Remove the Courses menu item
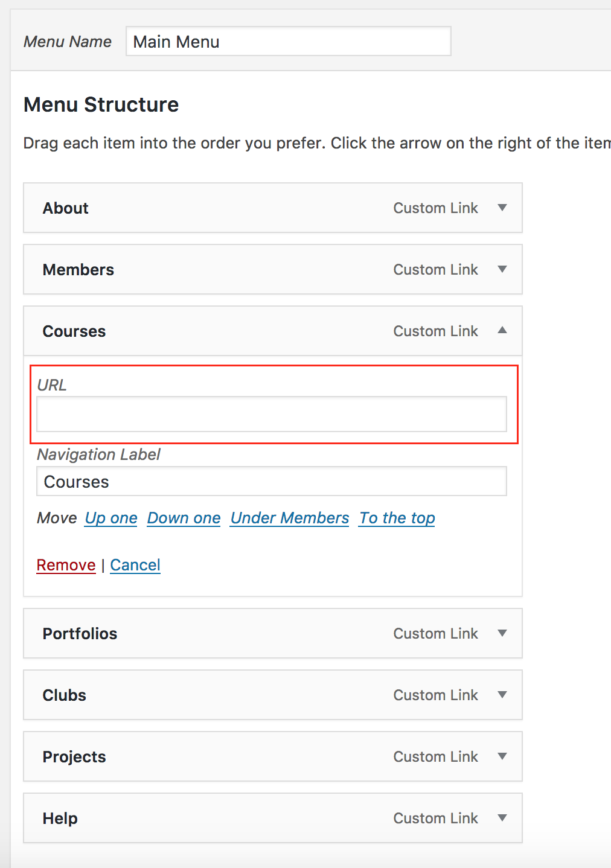Screen dimensions: 611x868 [66, 565]
